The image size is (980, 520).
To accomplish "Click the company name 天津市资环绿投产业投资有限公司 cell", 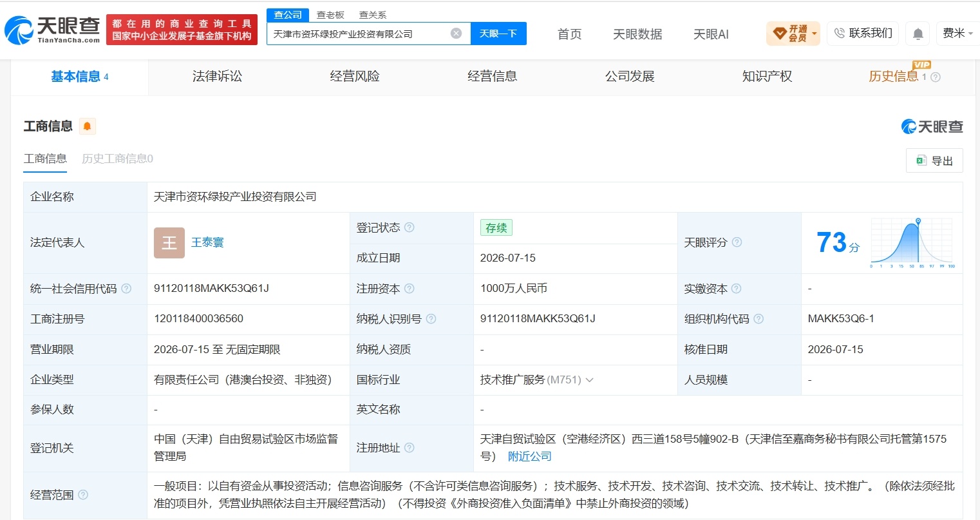I will tap(235, 197).
